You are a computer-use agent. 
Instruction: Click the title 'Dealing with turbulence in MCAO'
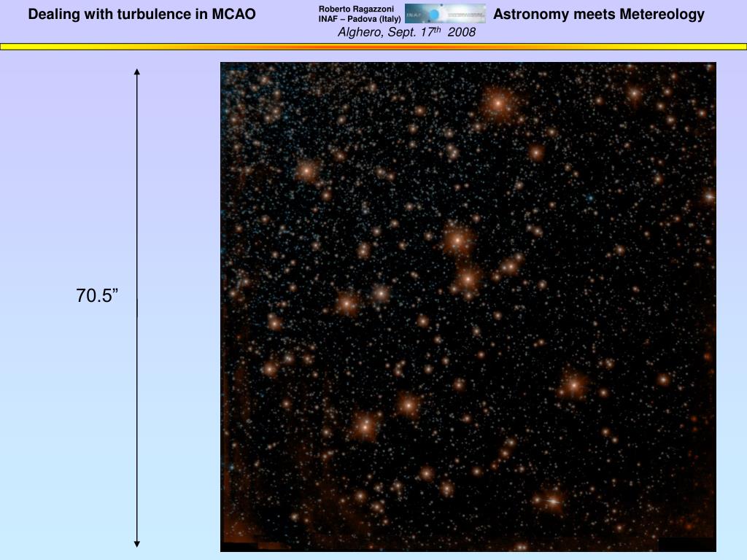(x=142, y=15)
